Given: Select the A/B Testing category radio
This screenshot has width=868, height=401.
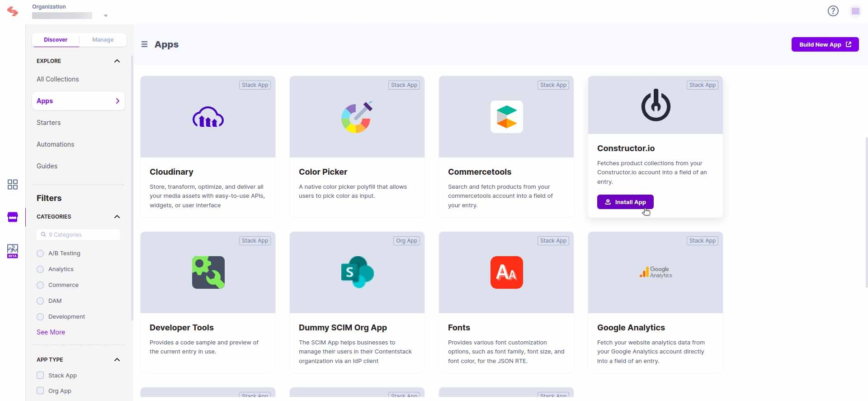Looking at the screenshot, I should tap(40, 253).
